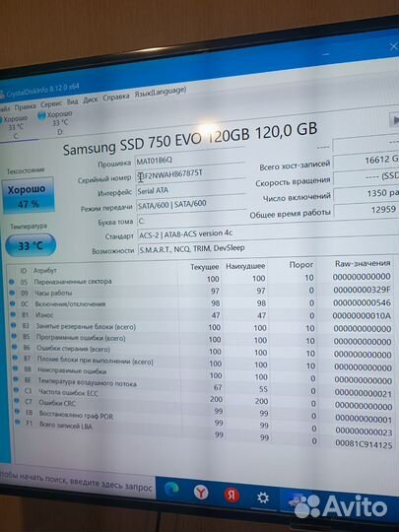
Task: Click the Порог column header
Action: pyautogui.click(x=300, y=265)
